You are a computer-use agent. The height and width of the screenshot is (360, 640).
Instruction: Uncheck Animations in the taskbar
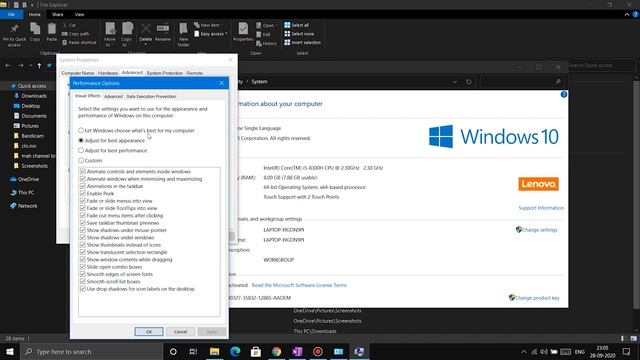click(83, 186)
